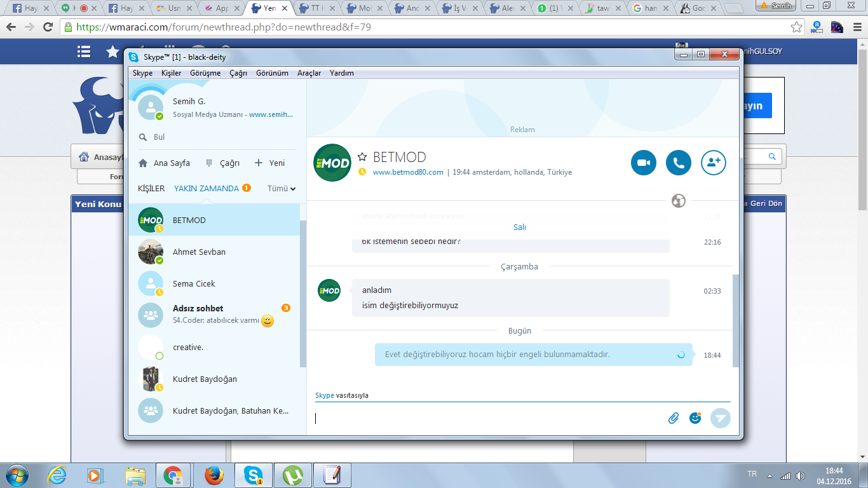
Task: Click the Bul search field in Skype
Action: coord(216,137)
